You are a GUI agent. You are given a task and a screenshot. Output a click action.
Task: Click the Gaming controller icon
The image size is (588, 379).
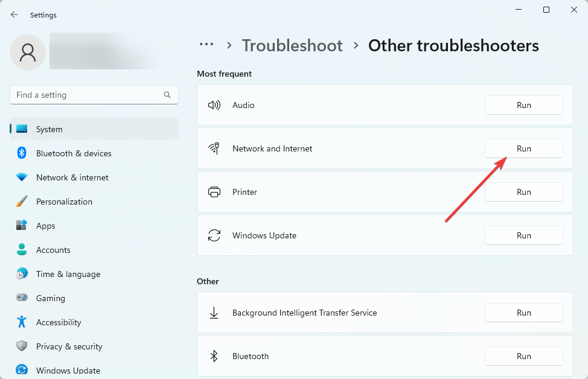click(x=22, y=298)
